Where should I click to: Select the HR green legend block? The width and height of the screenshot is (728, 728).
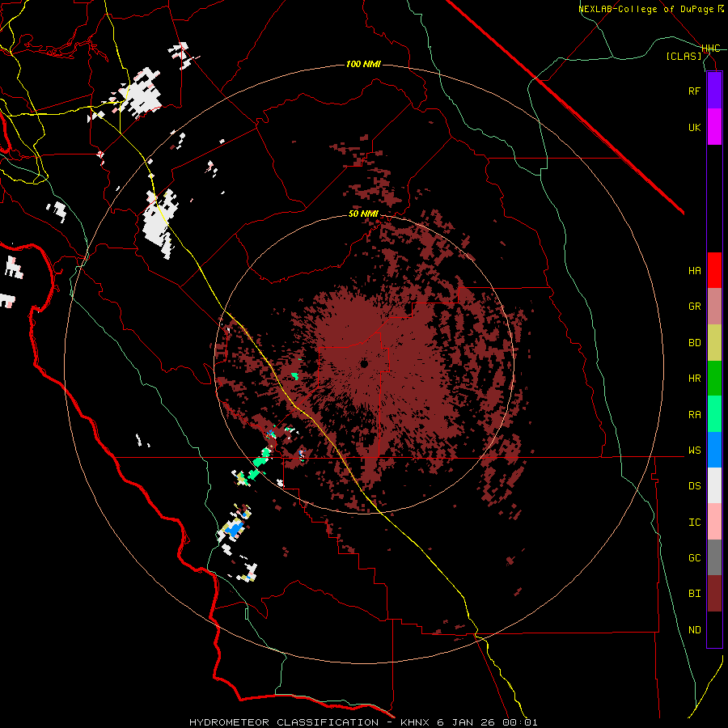point(714,379)
